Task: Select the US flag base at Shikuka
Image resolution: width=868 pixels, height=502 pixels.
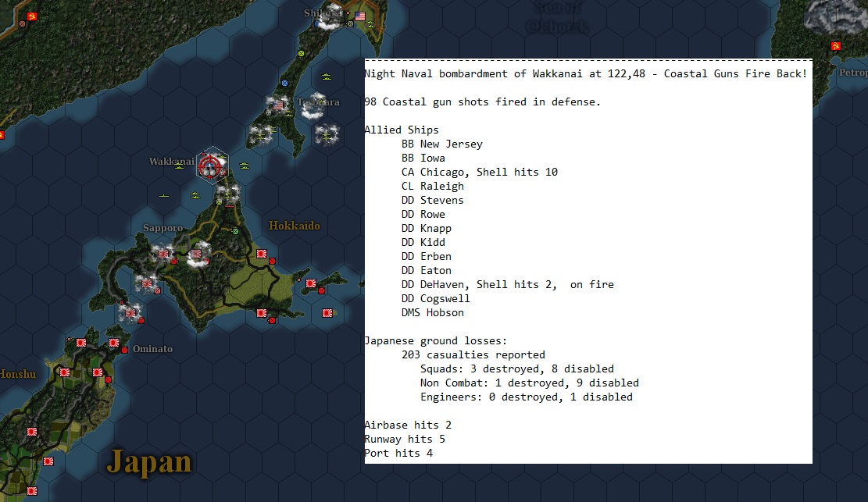Action: tap(360, 16)
